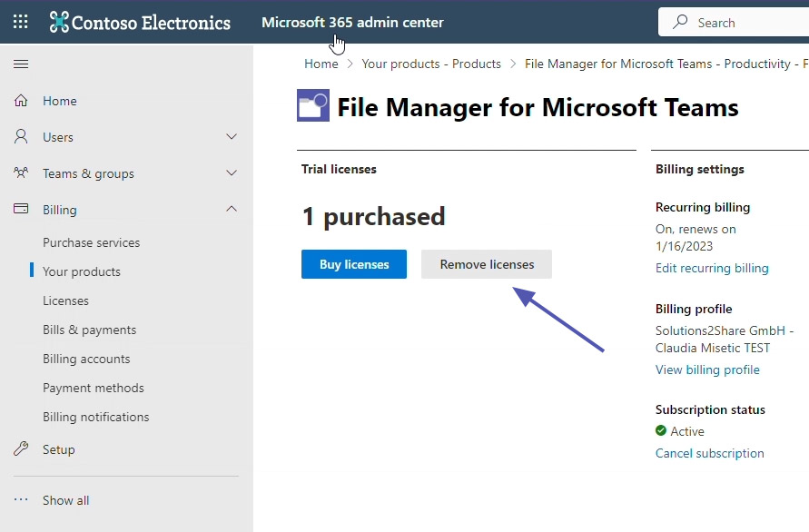
Task: Click the Show all ellipsis icon
Action: (x=21, y=499)
